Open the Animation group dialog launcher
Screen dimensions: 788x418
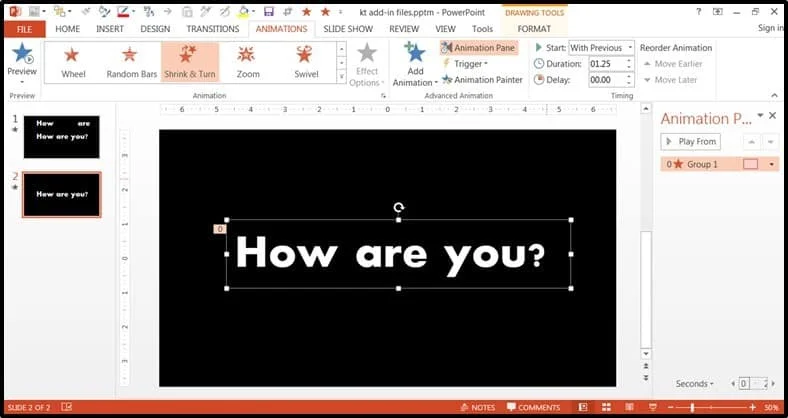[383, 95]
